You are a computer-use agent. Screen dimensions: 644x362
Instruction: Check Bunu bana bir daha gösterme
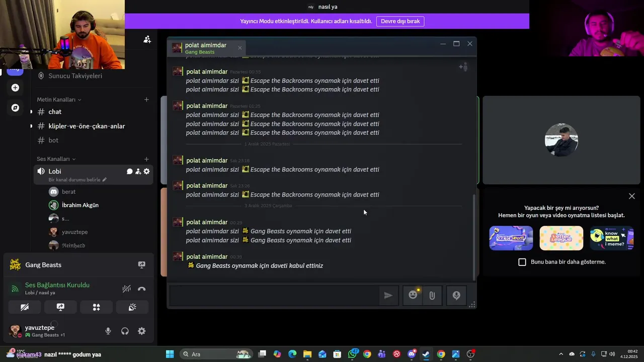tap(522, 262)
